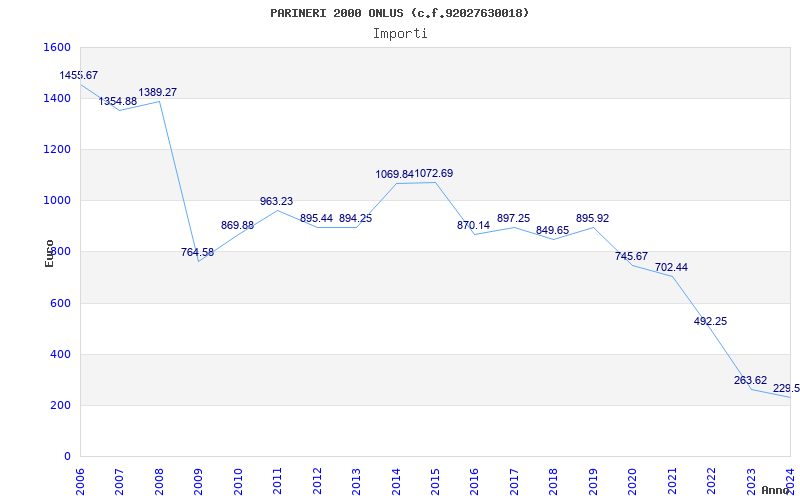Screen dimensions: 800x500
Task: Click the 2022 year label
Action: (x=711, y=482)
